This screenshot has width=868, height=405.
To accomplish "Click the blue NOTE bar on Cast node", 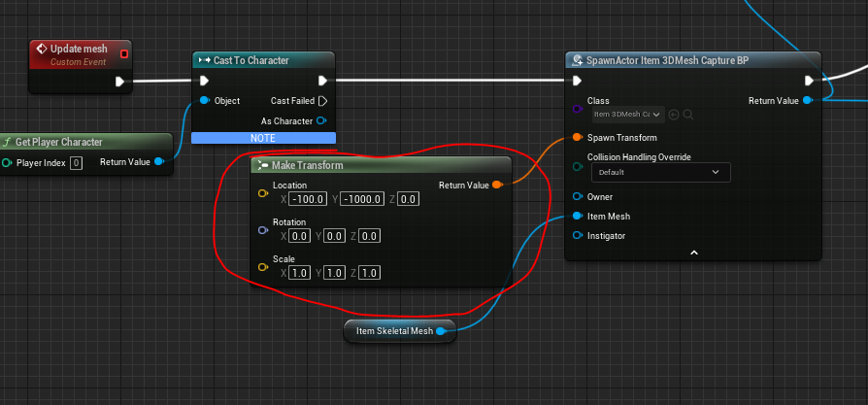I will click(x=263, y=138).
